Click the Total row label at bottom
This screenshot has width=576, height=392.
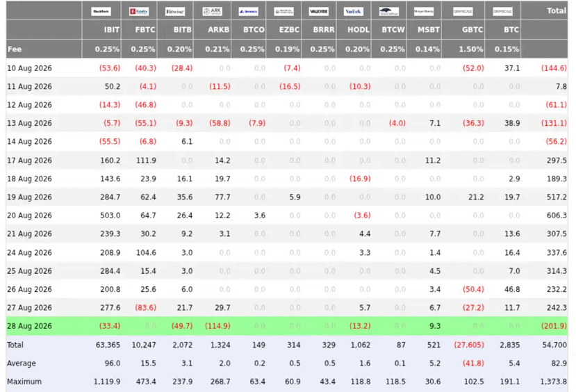pyautogui.click(x=15, y=345)
